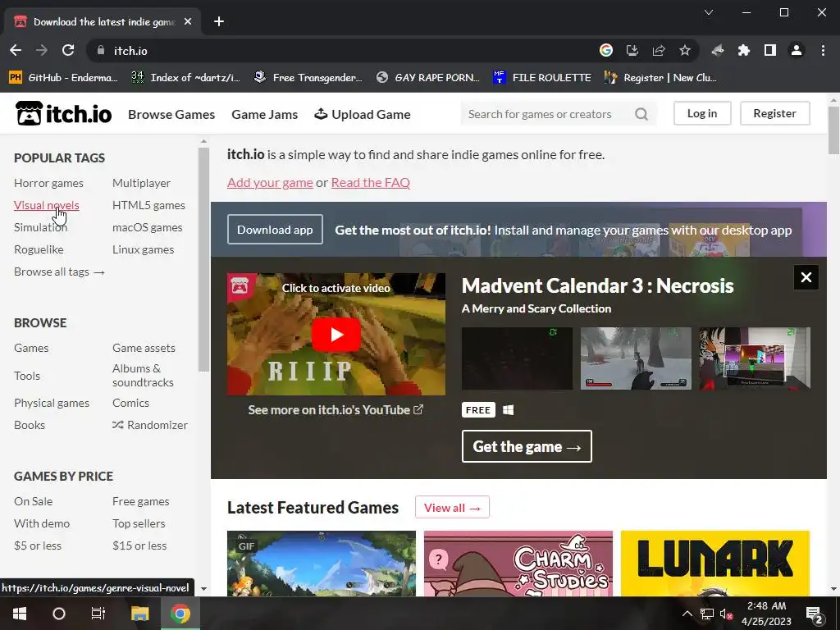View all latest featured games
Viewport: 840px width, 630px height.
pos(452,507)
